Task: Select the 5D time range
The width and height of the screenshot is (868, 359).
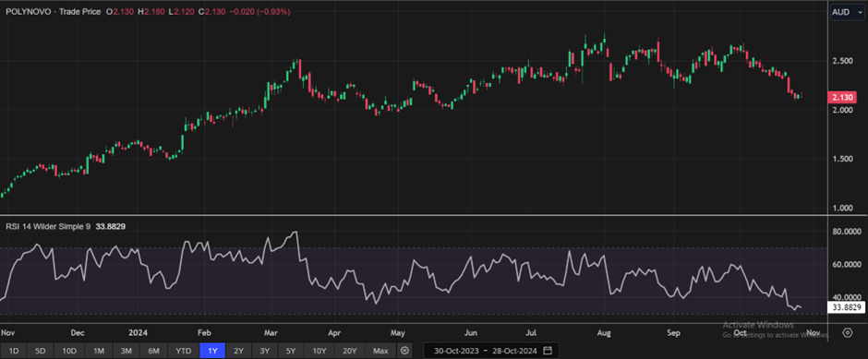Action: (42, 351)
